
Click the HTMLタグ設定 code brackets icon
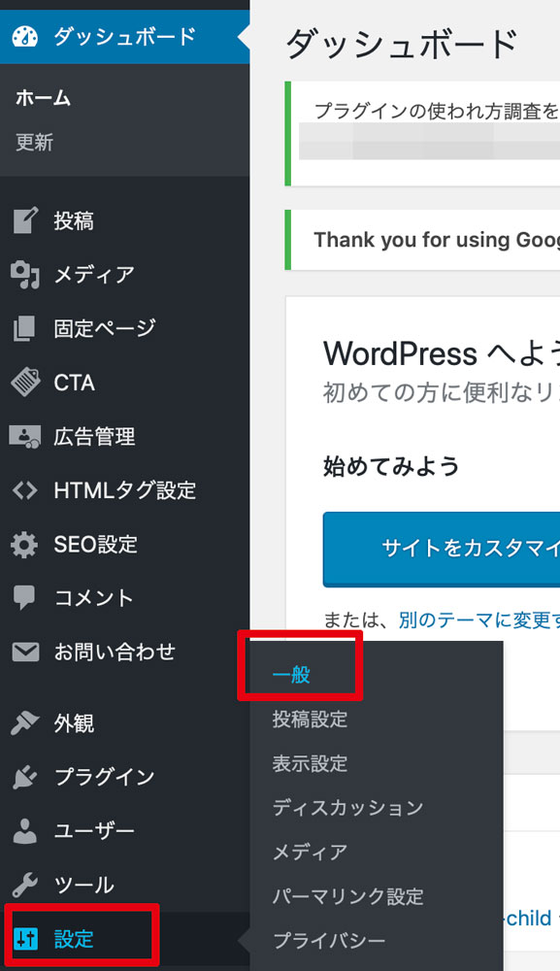25,490
